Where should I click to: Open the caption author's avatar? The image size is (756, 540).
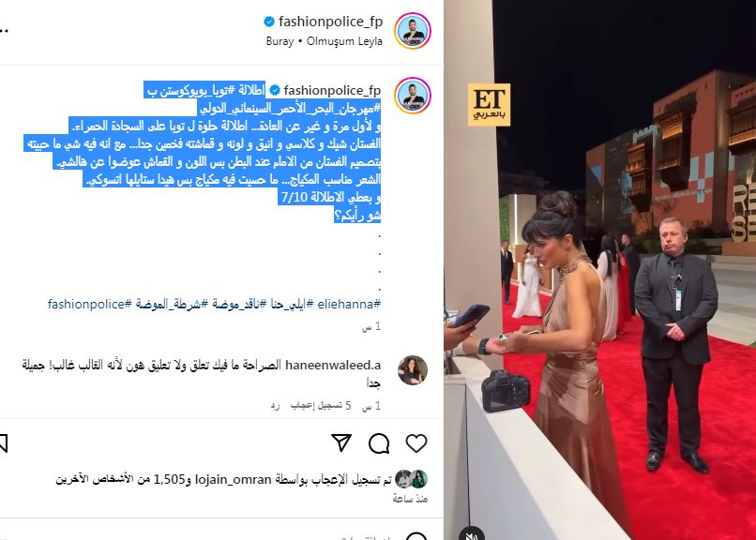(412, 95)
